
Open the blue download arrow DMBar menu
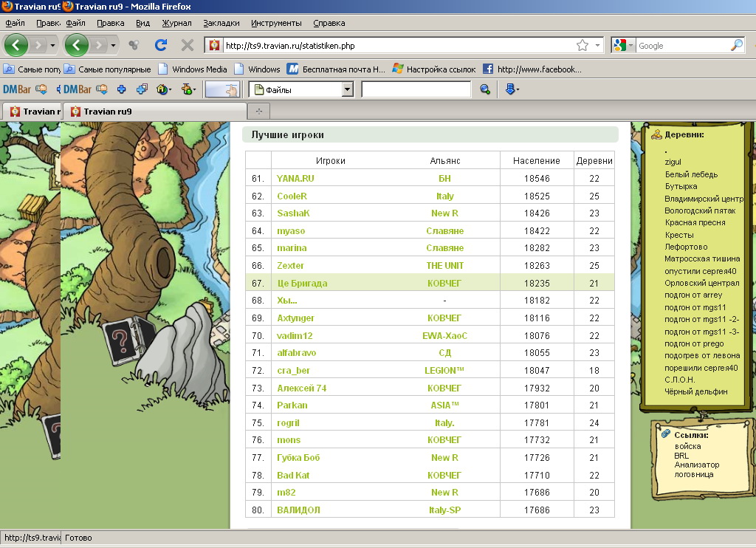(x=512, y=89)
